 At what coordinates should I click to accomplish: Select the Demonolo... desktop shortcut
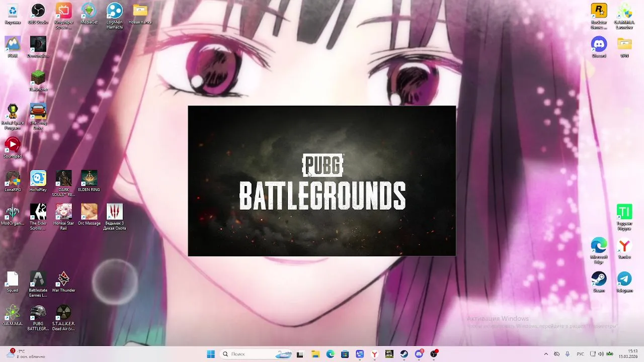click(38, 47)
